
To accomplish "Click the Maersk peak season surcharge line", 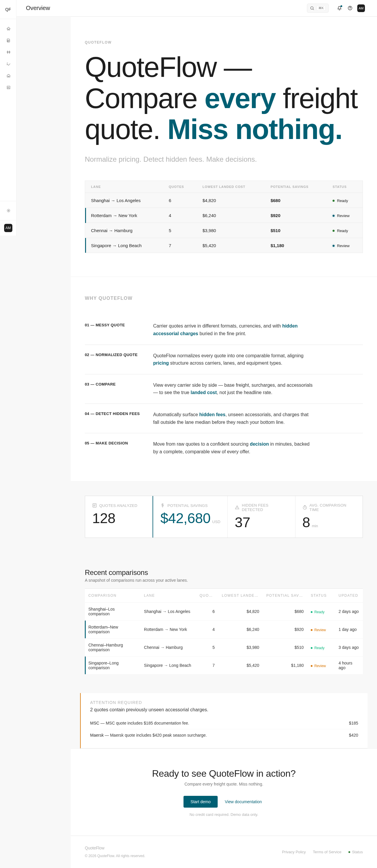I will click(224, 735).
